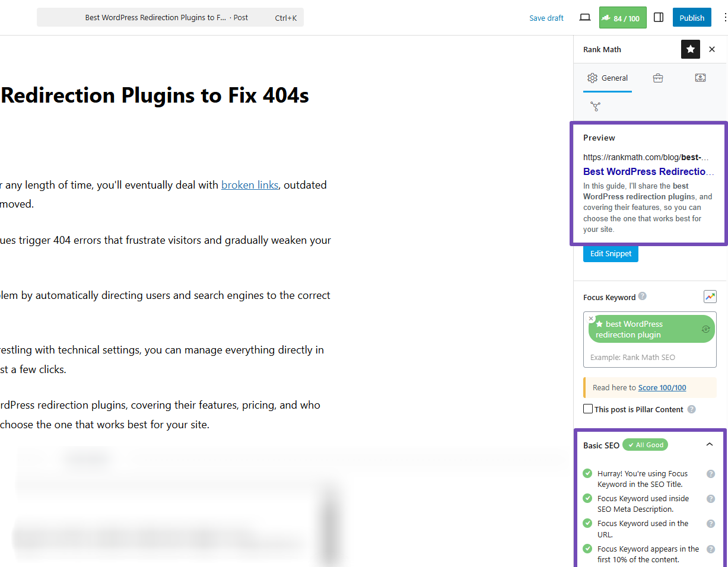Click the help icon next to Focus Keyword

643,297
